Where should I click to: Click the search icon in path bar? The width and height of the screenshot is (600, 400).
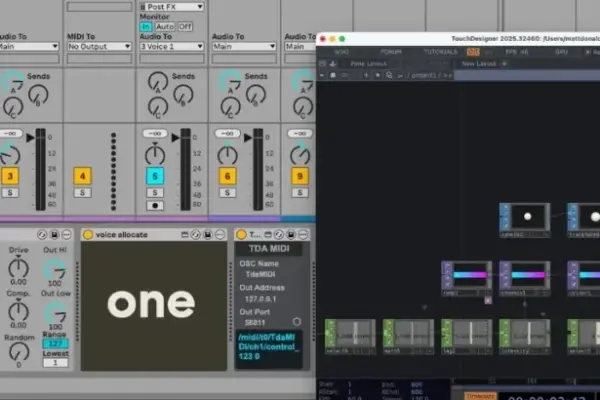point(389,75)
